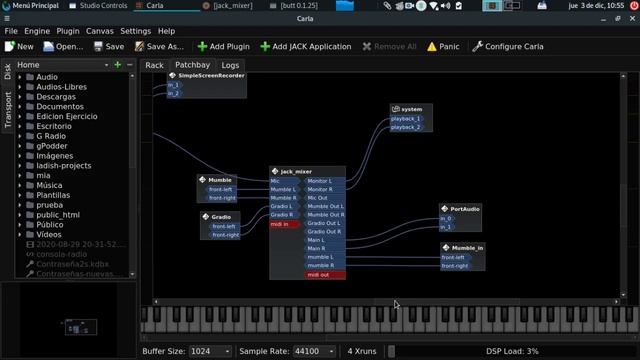Open the Menú Principal launcher
The width and height of the screenshot is (640, 360).
31,6
